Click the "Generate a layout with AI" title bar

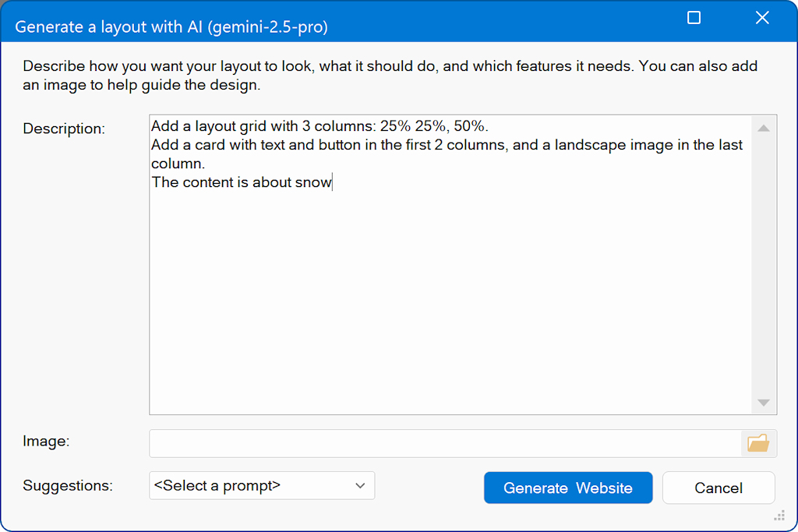point(171,26)
